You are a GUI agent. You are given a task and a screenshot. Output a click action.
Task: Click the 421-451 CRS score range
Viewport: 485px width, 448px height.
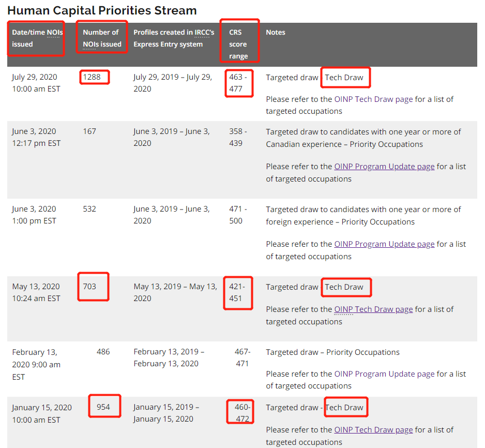pos(237,292)
